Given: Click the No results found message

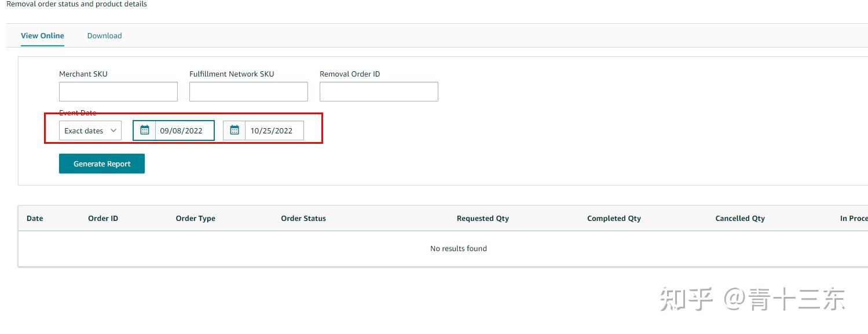Looking at the screenshot, I should (459, 249).
